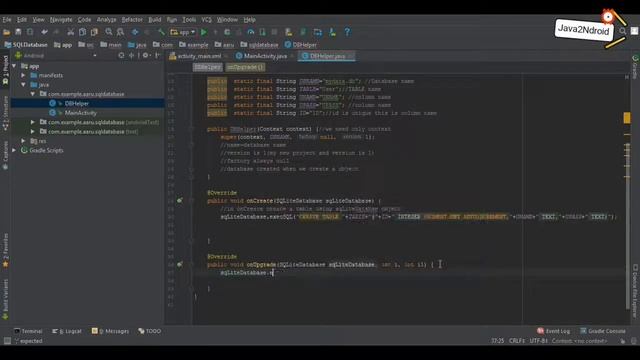Open the Structure side panel tab
This screenshot has width=640, height=360.
point(5,112)
